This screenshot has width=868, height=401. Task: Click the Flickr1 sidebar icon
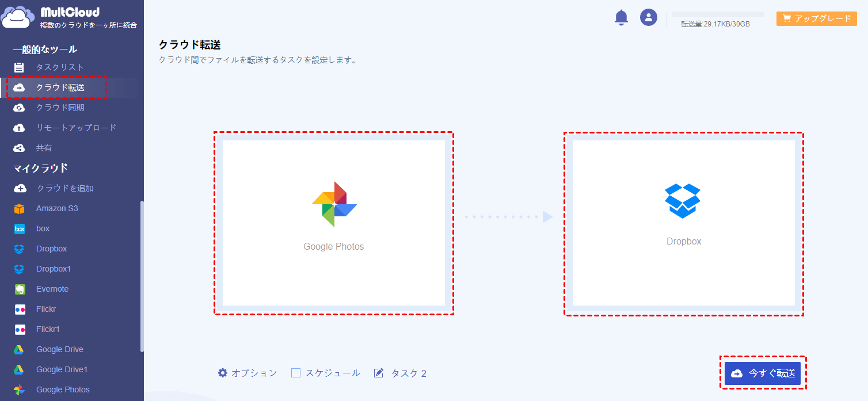click(20, 329)
